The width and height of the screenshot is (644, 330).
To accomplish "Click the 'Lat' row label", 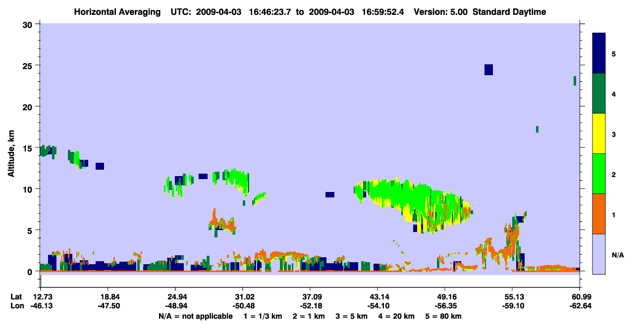I will tap(16, 297).
